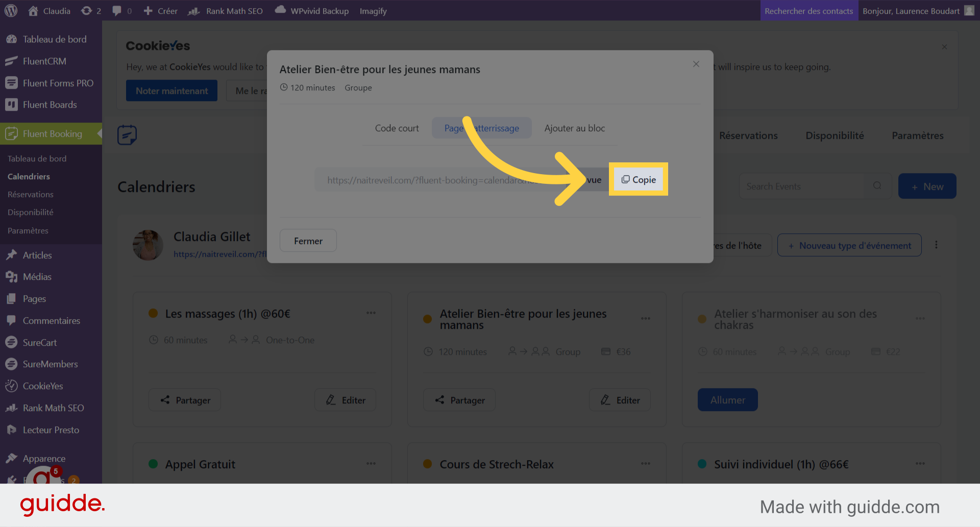980x527 pixels.
Task: Open FluentCRM in the sidebar
Action: tap(51, 61)
